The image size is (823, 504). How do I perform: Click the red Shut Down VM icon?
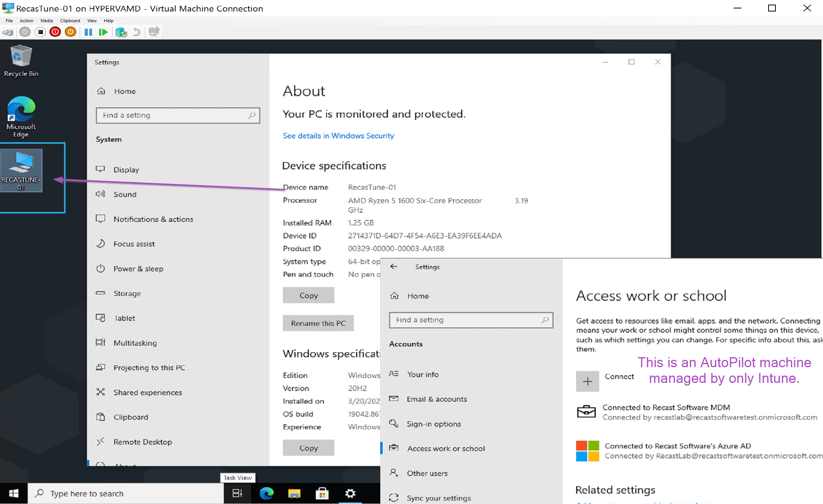[55, 32]
